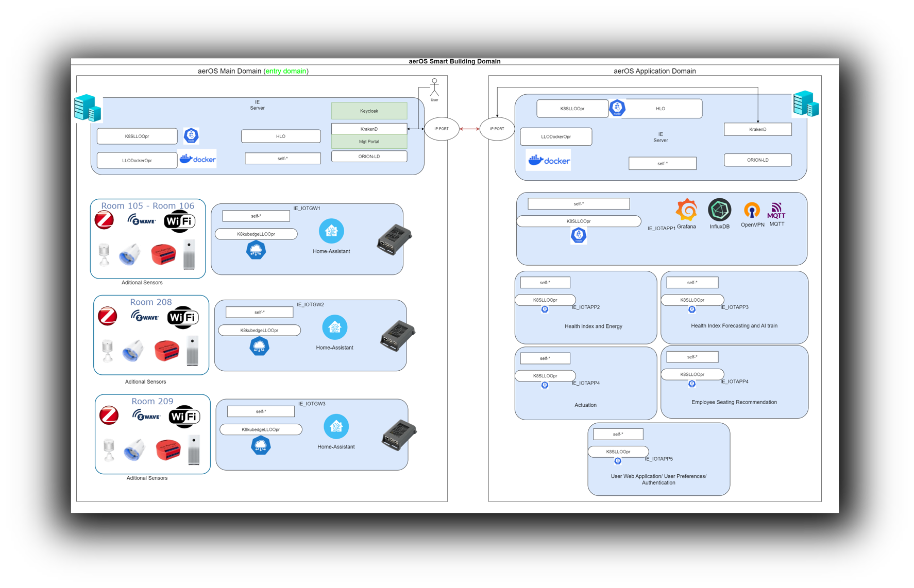
Task: Click the InfluxDB logo icon
Action: tap(719, 210)
